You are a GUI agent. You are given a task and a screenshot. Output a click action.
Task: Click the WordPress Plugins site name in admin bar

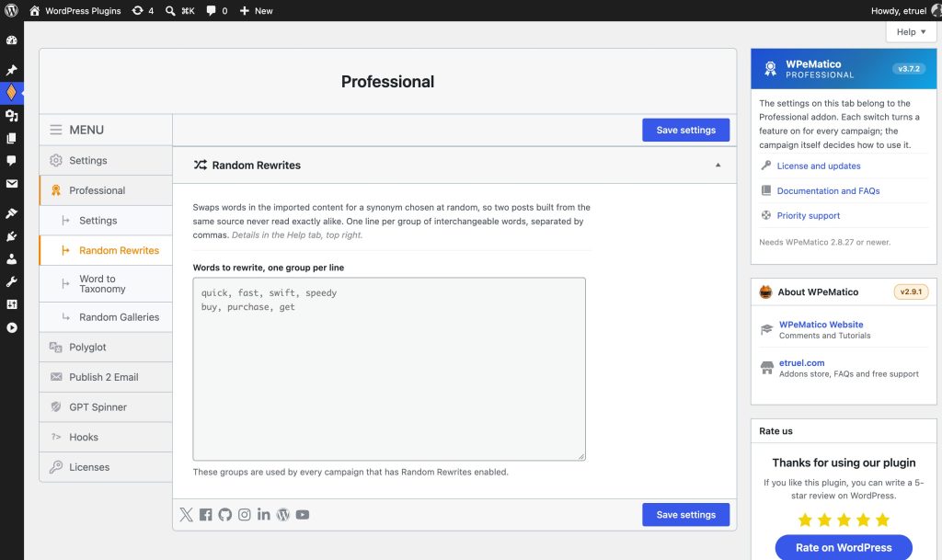pos(75,11)
